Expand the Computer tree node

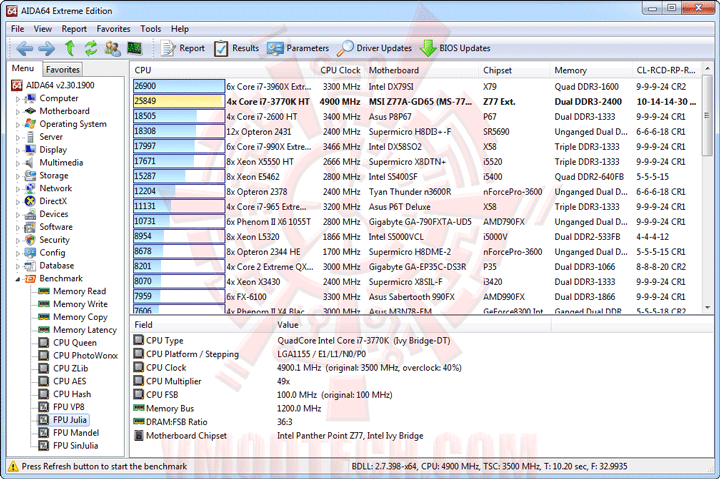tap(17, 99)
